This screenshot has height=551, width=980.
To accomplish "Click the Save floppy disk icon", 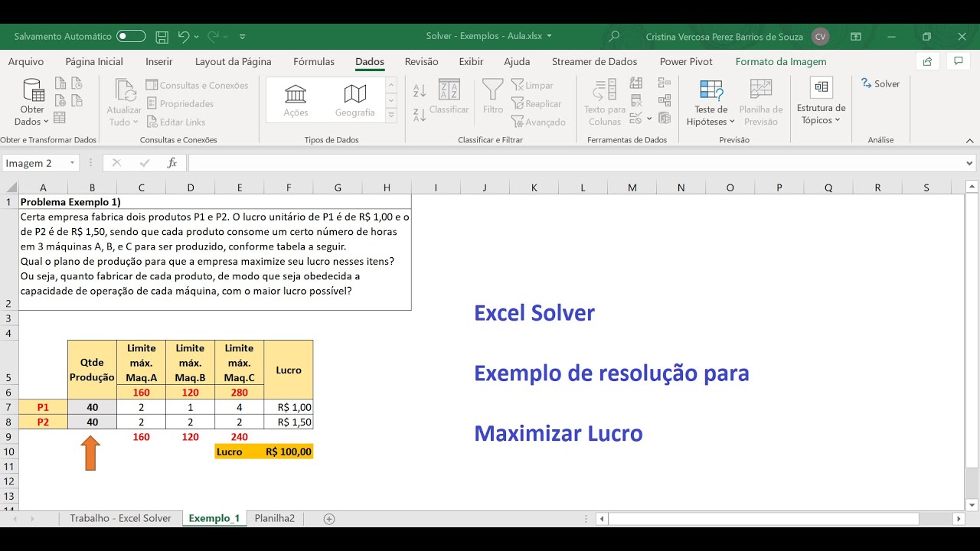I will tap(162, 36).
